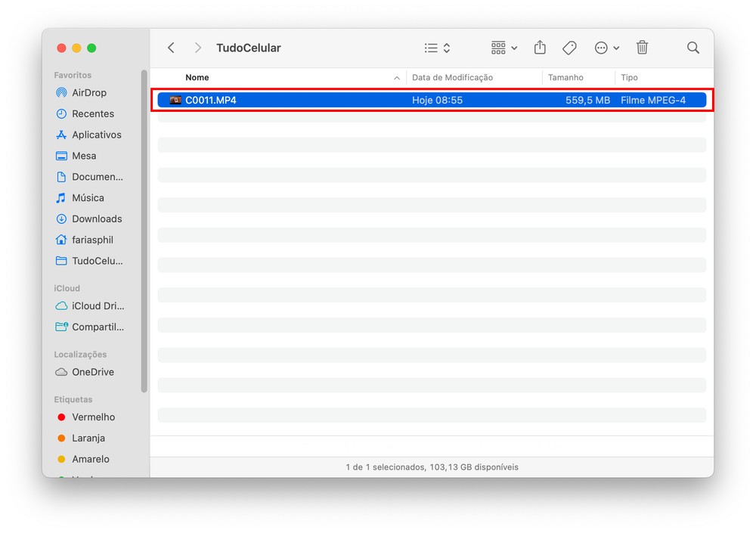Filter by the Vermelho red tag

(x=93, y=417)
